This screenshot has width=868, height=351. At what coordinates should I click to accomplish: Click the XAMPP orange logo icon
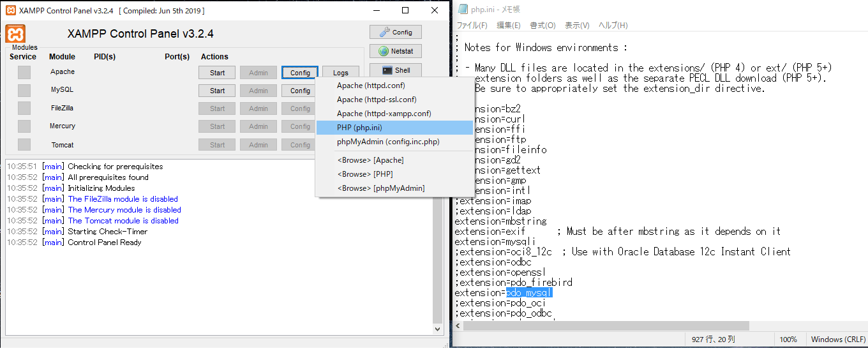click(x=15, y=34)
